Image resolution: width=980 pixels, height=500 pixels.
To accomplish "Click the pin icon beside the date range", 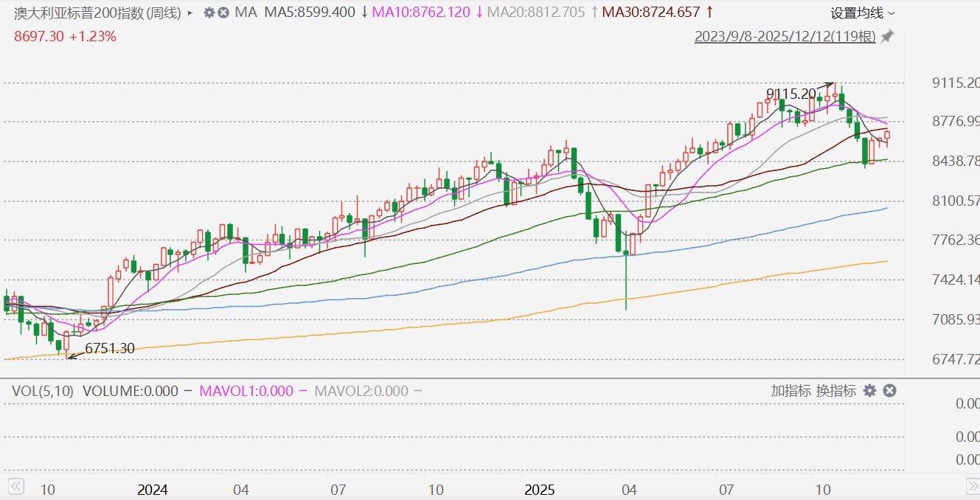I will click(x=887, y=36).
